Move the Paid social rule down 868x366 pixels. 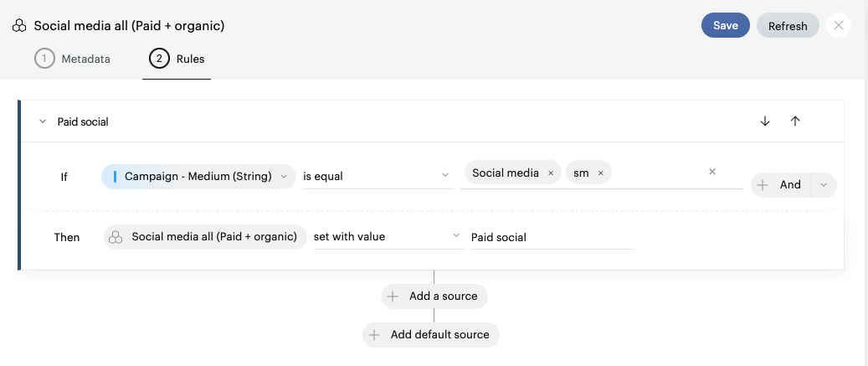coord(764,121)
